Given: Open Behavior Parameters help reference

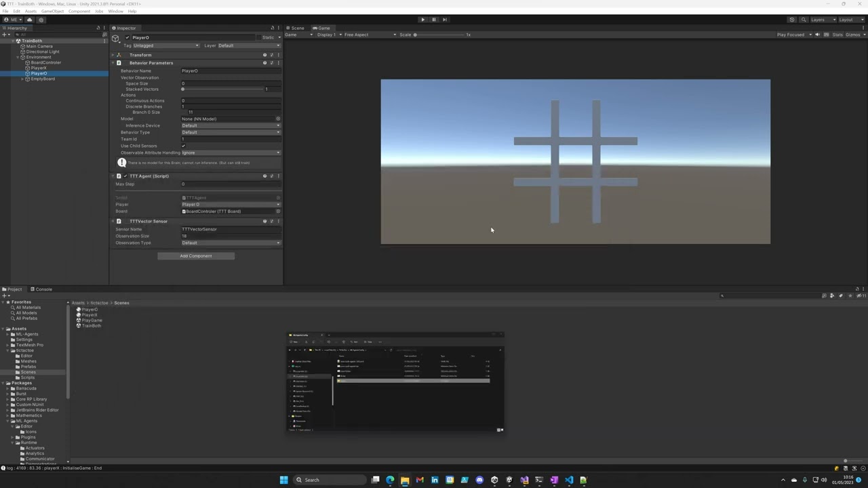Looking at the screenshot, I should coord(265,63).
